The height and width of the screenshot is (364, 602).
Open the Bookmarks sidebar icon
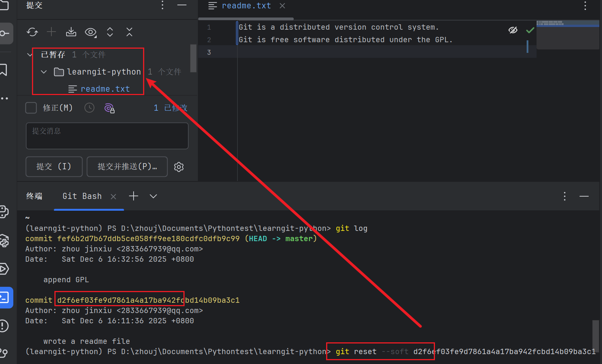pos(4,70)
